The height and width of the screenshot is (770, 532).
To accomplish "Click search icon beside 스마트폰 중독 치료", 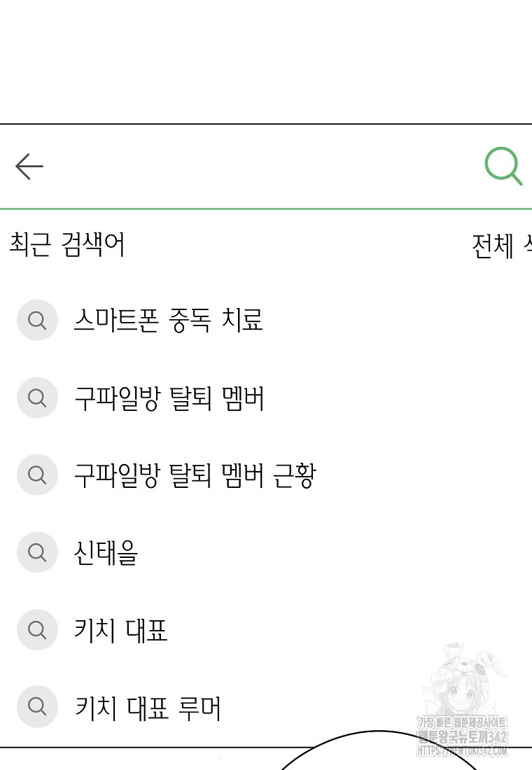I will tap(37, 320).
